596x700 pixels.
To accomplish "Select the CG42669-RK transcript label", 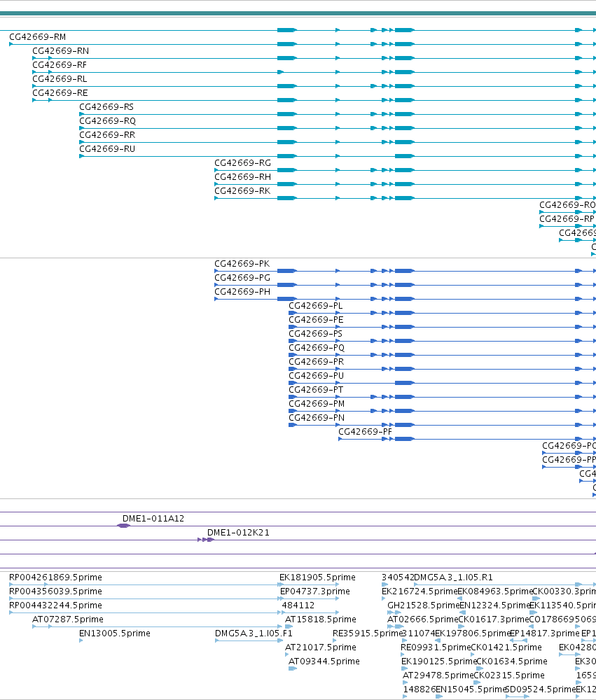I will tap(242, 191).
